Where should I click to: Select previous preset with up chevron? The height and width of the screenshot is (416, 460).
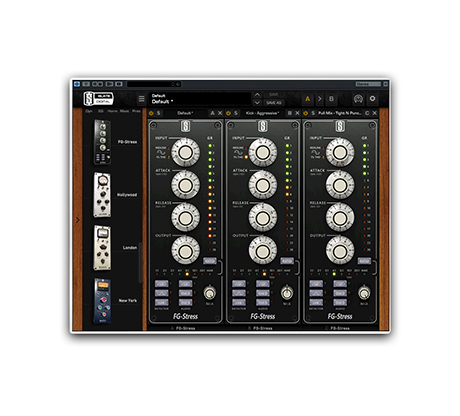[257, 95]
